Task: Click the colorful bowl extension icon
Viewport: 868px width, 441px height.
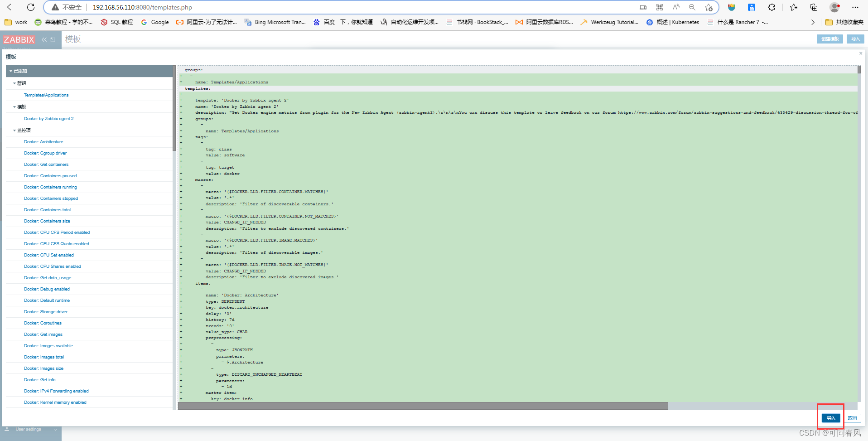Action: (x=732, y=7)
